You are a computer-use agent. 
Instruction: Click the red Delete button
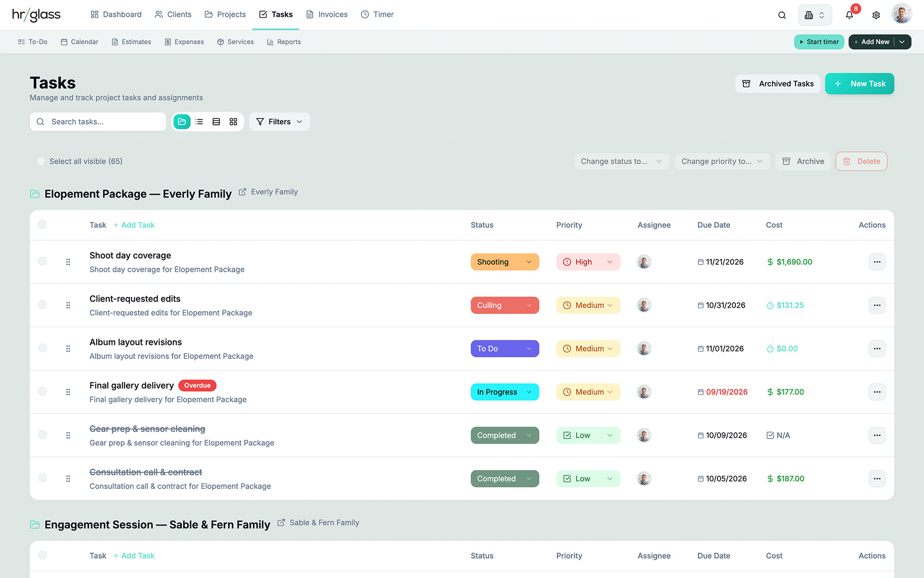[861, 161]
